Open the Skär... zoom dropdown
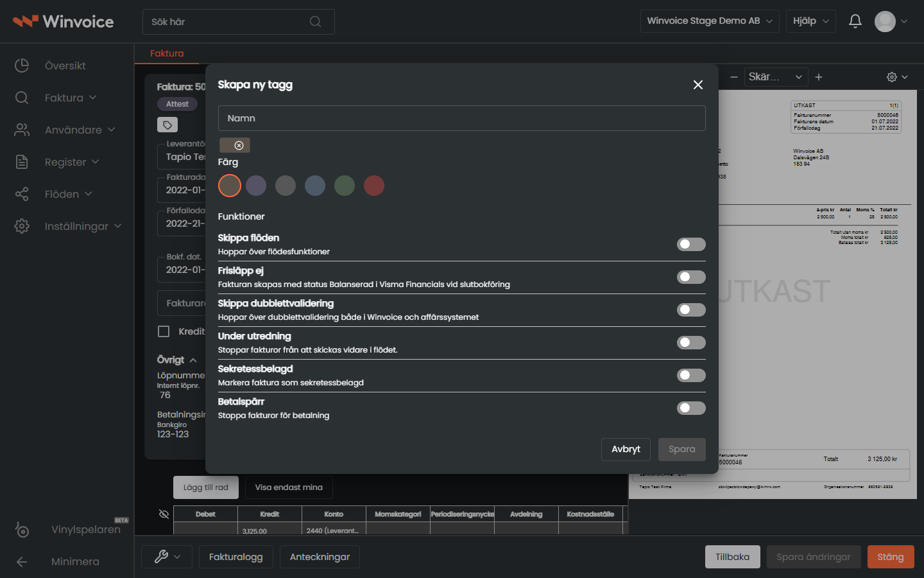This screenshot has width=924, height=578. 776,77
